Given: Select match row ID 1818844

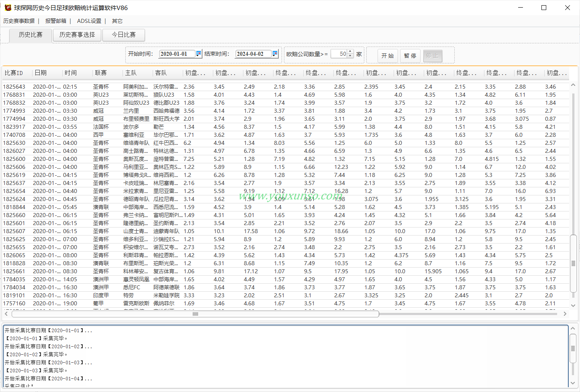Looking at the screenshot, I should point(286,207).
